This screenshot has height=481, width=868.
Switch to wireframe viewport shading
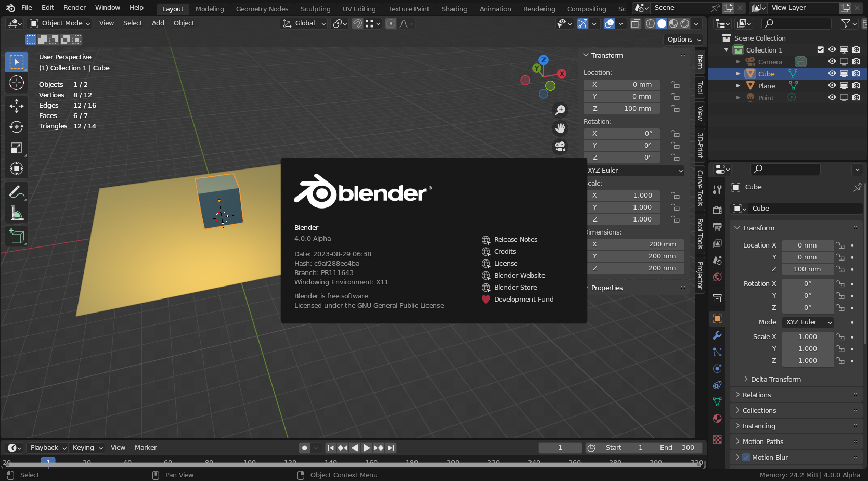[650, 23]
